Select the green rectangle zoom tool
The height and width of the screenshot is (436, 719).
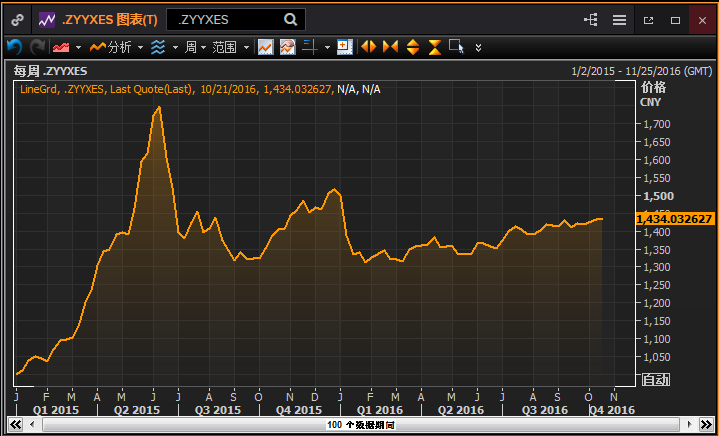pos(457,47)
